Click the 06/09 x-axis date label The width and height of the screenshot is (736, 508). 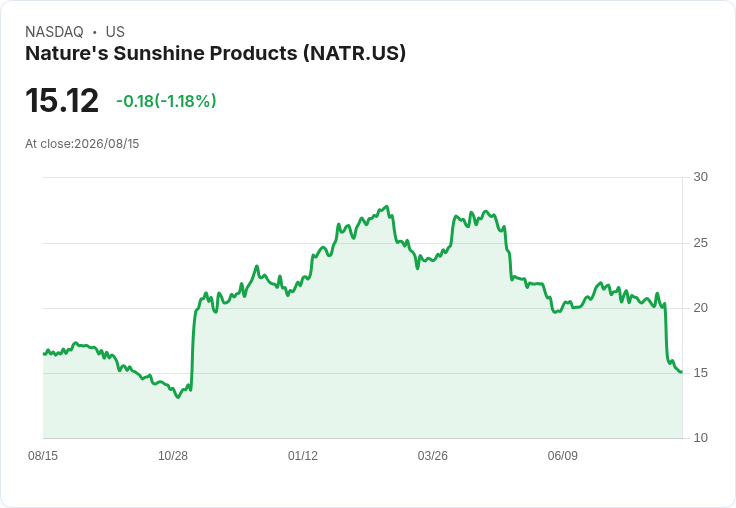[562, 455]
